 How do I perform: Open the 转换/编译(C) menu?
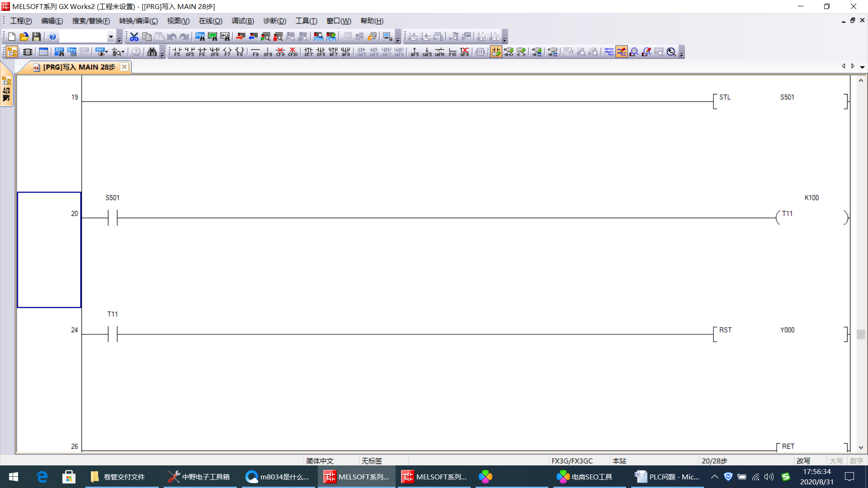tap(138, 21)
